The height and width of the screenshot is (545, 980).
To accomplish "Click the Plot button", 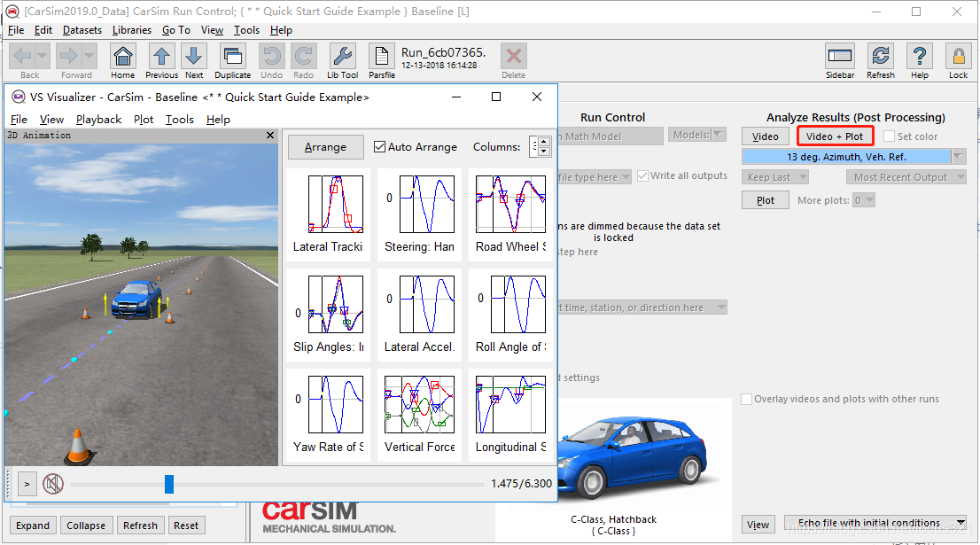I will 766,200.
